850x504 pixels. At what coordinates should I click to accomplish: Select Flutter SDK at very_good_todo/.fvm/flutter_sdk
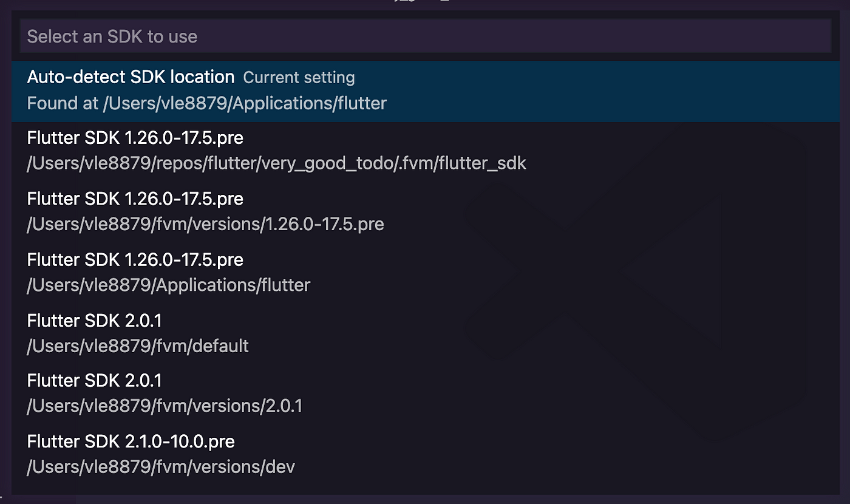coord(425,152)
